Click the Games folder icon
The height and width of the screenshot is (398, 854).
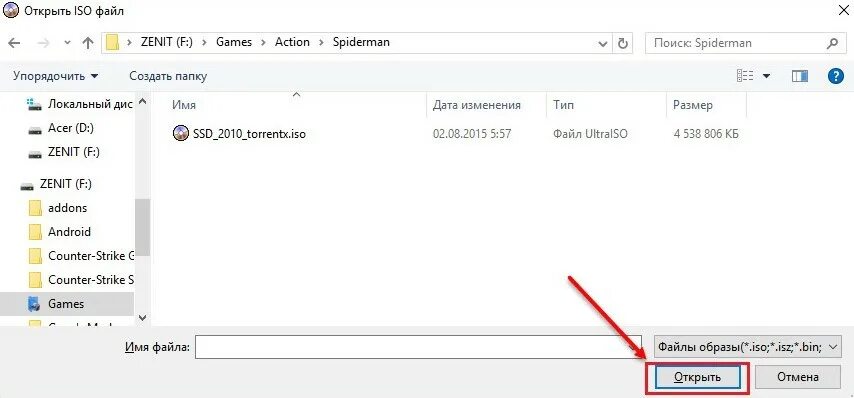pyautogui.click(x=34, y=304)
